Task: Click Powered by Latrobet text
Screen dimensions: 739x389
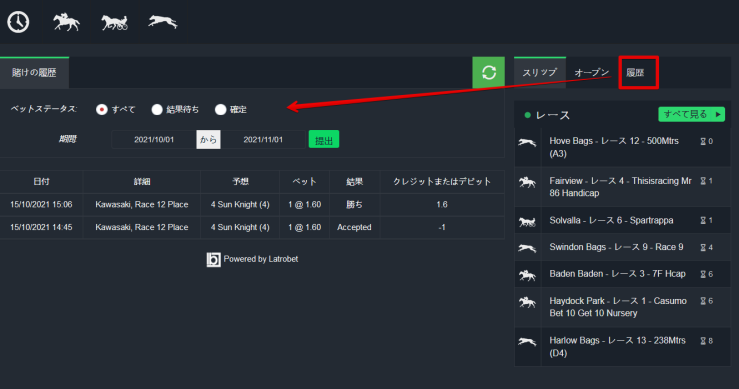Action: 261,259
